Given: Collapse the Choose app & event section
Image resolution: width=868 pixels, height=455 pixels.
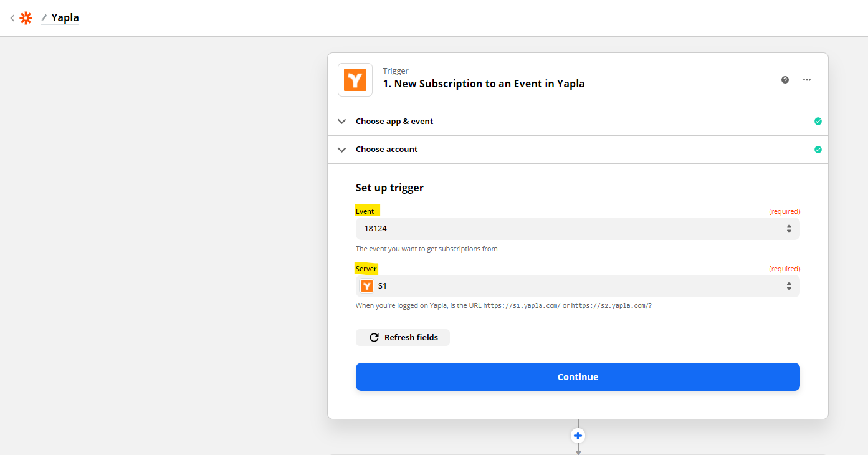Looking at the screenshot, I should [341, 121].
